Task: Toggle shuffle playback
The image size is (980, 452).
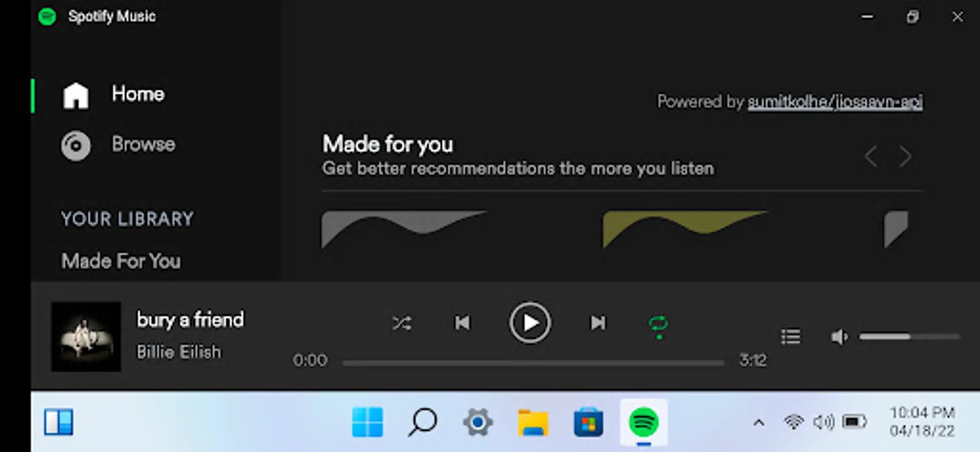Action: coord(402,323)
